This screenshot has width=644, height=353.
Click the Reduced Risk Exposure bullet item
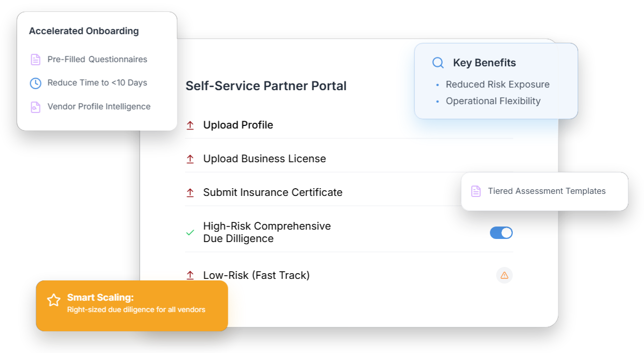tap(497, 84)
